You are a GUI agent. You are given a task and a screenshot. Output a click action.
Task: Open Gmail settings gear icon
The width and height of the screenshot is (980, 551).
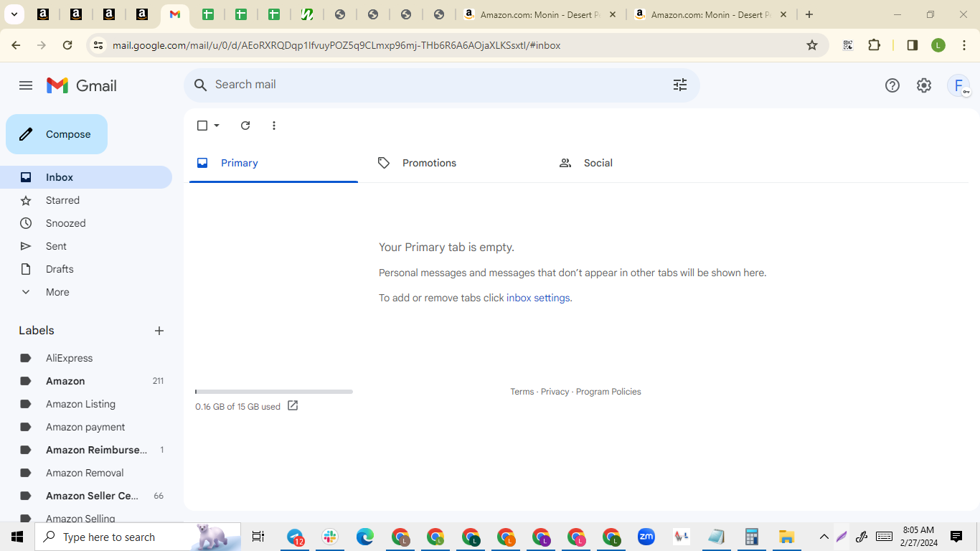pyautogui.click(x=924, y=85)
